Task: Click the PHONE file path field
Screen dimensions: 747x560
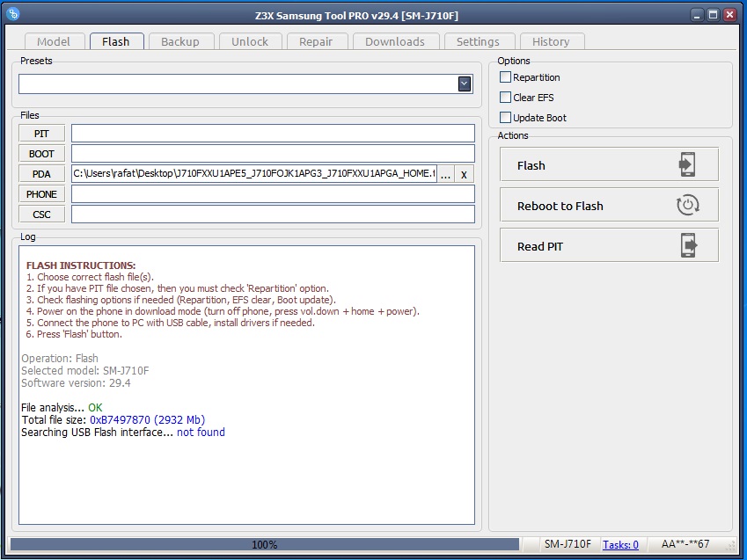Action: 273,194
